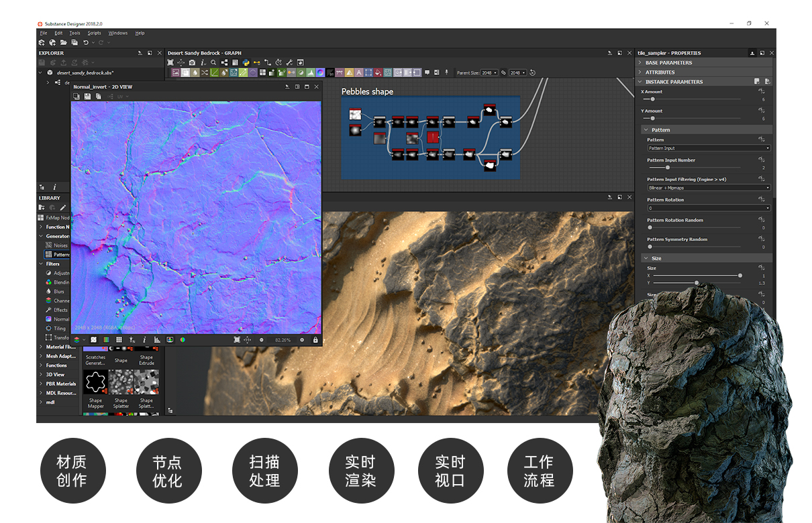The image size is (812, 523).
Task: Open the Tools menu
Action: click(75, 33)
